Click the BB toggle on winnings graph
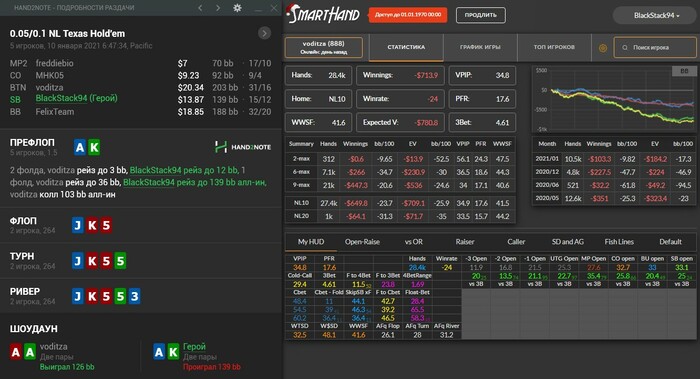 click(684, 71)
